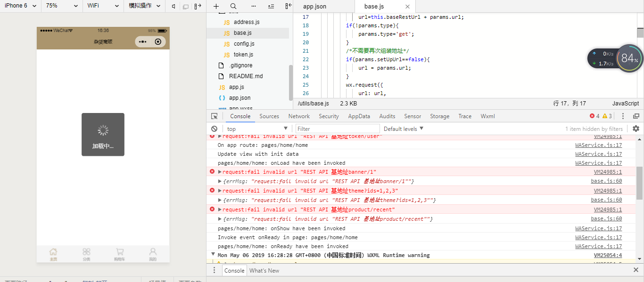The width and height of the screenshot is (644, 282).
Task: Open token.js in the file tree
Action: (243, 55)
